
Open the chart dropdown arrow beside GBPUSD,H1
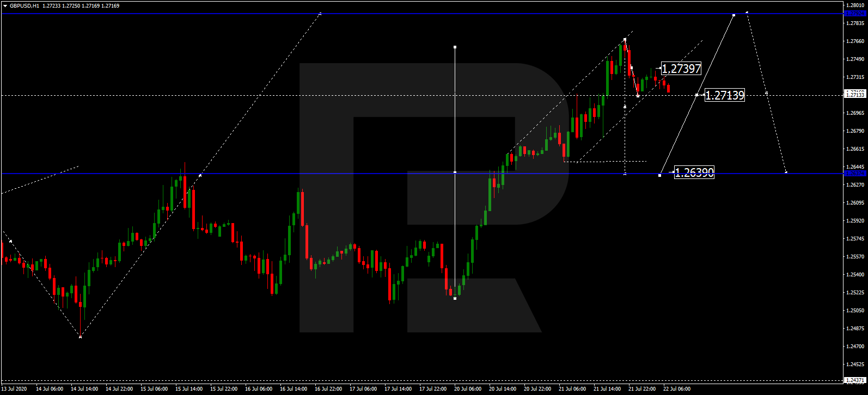[x=5, y=6]
